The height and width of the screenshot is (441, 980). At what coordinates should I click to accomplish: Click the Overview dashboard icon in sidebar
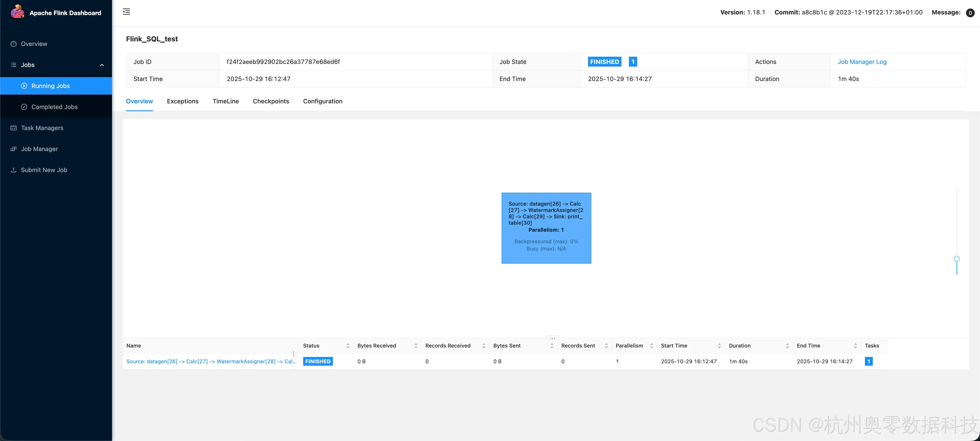(x=14, y=44)
